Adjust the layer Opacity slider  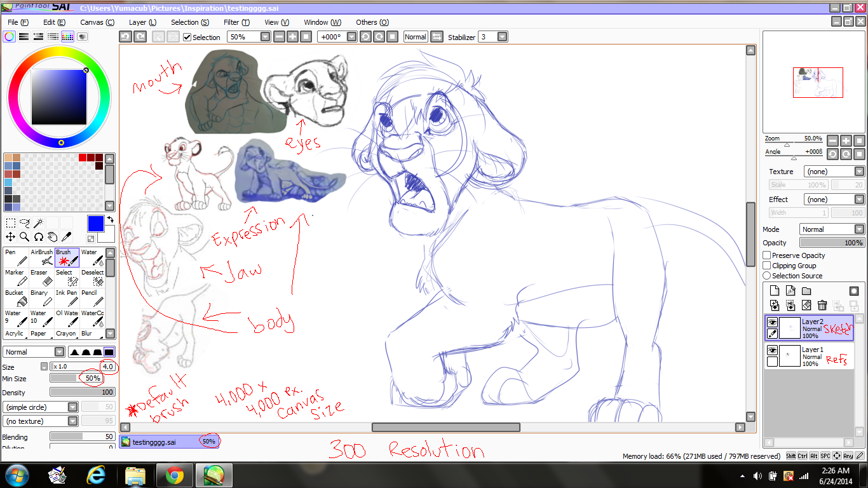(832, 243)
